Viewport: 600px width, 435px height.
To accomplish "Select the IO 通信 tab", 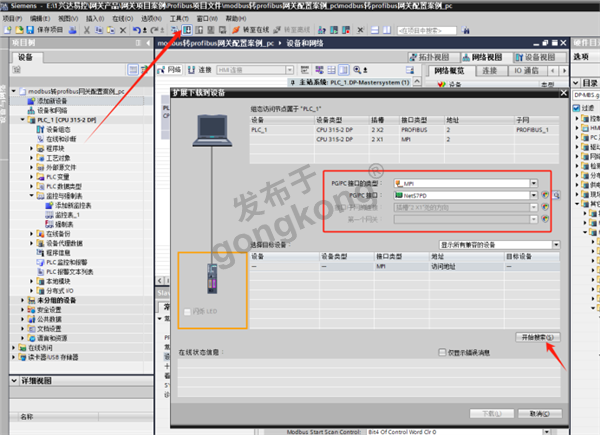I will [527, 71].
